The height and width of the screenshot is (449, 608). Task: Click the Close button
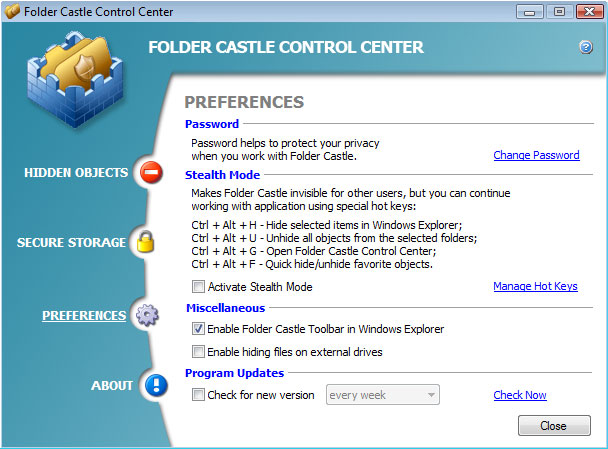(554, 425)
